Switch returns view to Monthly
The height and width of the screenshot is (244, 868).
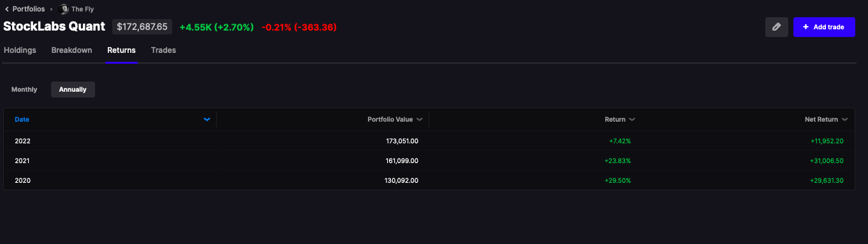(24, 90)
